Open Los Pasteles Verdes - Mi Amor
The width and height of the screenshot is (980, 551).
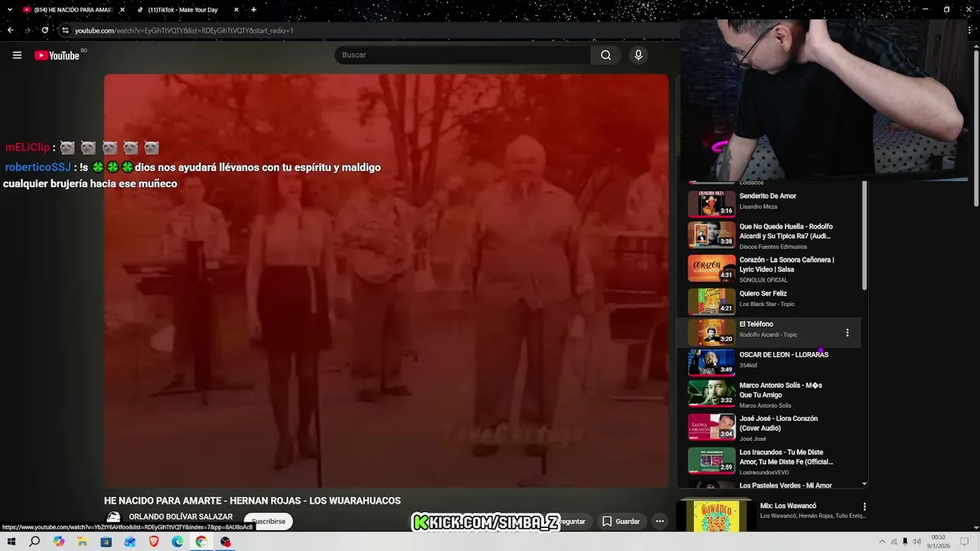tap(786, 485)
